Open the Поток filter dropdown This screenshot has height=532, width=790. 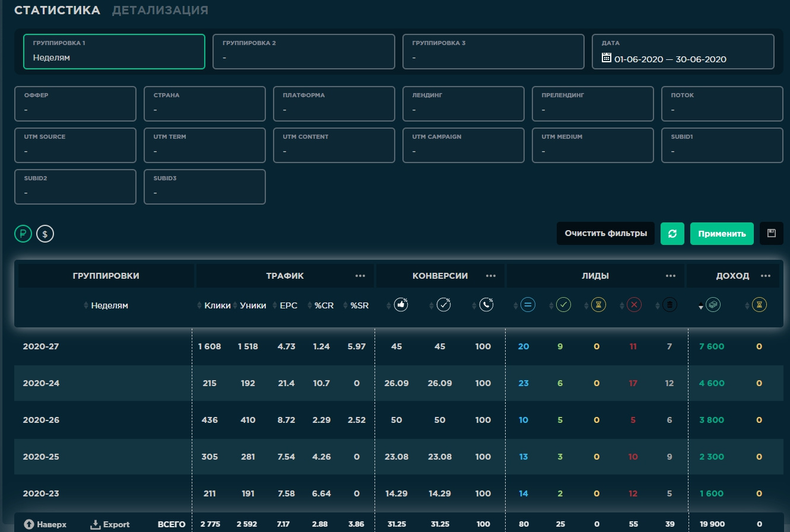pyautogui.click(x=722, y=104)
